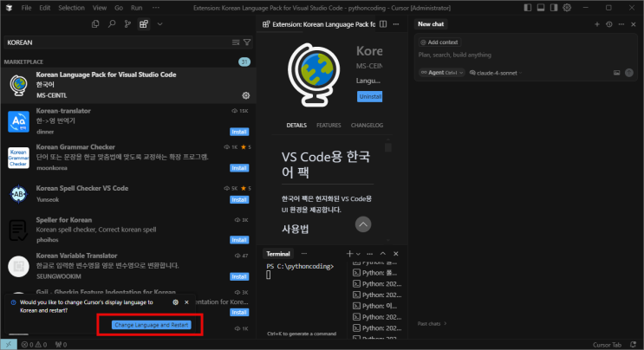Click the scroll-to-top round arrow button

coord(363,224)
